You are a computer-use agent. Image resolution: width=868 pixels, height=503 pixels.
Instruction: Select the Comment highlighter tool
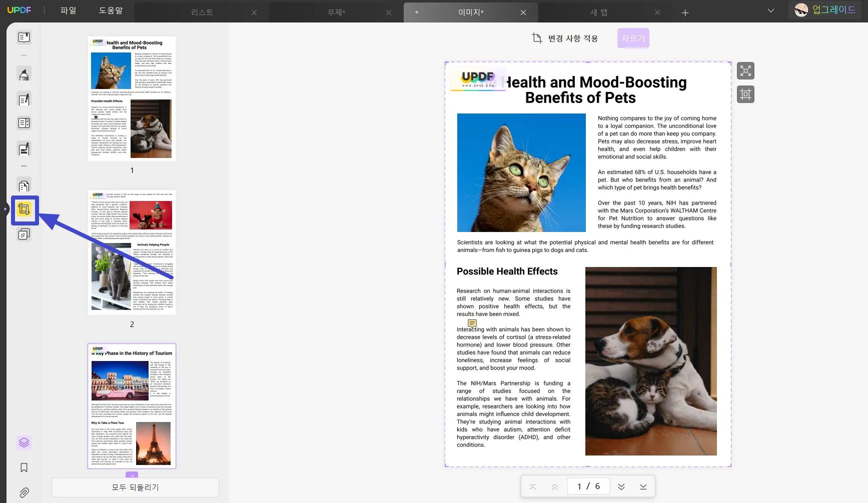pyautogui.click(x=24, y=74)
